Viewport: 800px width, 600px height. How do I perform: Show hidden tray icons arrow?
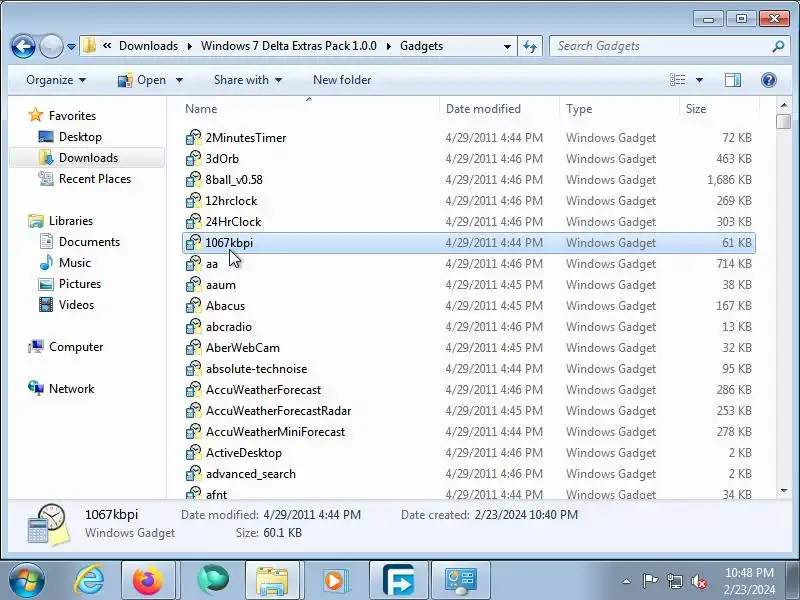626,581
